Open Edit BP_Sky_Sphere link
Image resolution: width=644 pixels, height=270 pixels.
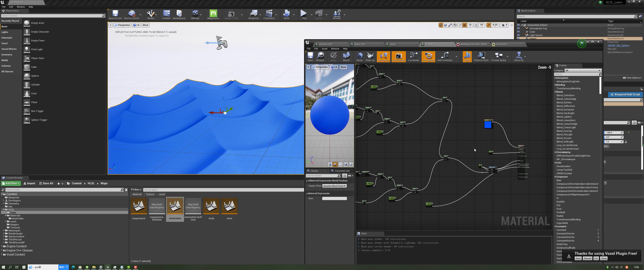618,46
